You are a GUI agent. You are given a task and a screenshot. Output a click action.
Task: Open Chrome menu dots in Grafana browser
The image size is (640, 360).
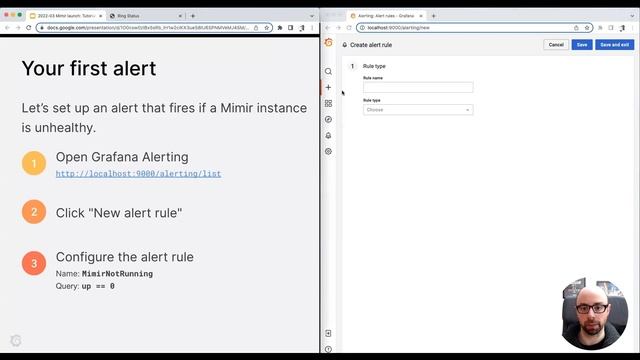pyautogui.click(x=633, y=28)
